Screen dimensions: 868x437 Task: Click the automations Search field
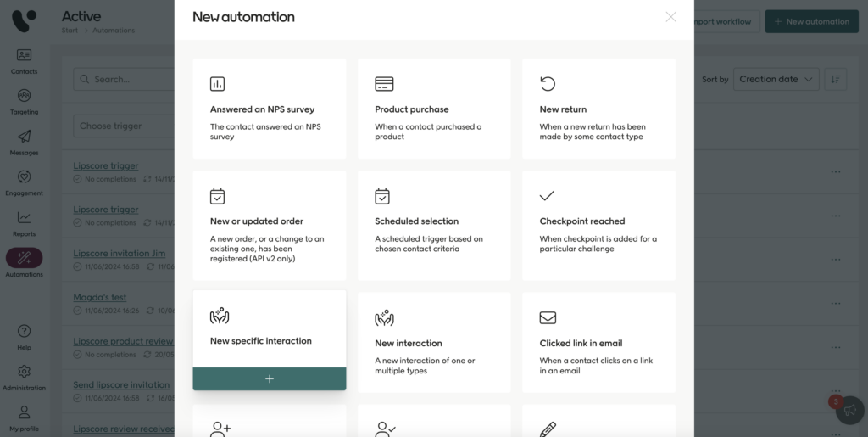(x=127, y=79)
